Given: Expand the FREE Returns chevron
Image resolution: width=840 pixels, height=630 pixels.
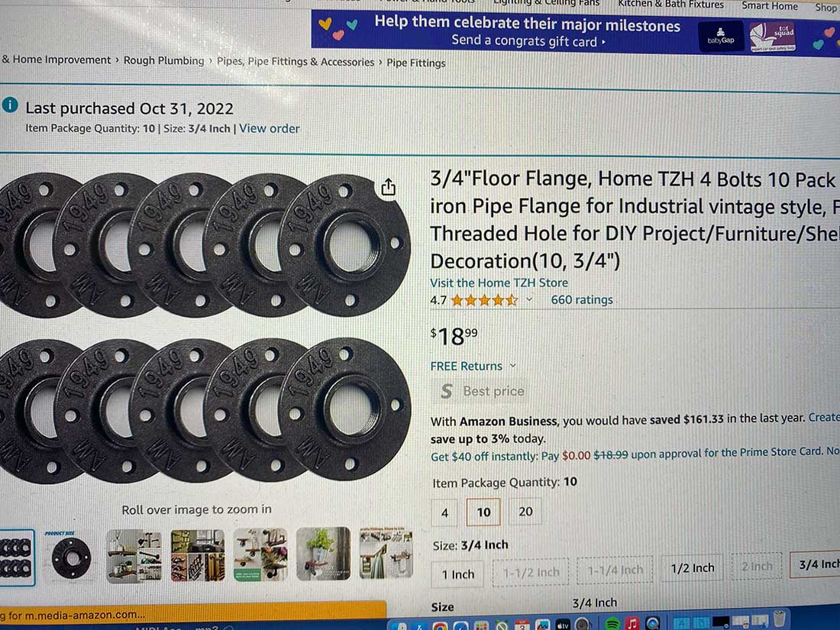Looking at the screenshot, I should click(x=512, y=365).
